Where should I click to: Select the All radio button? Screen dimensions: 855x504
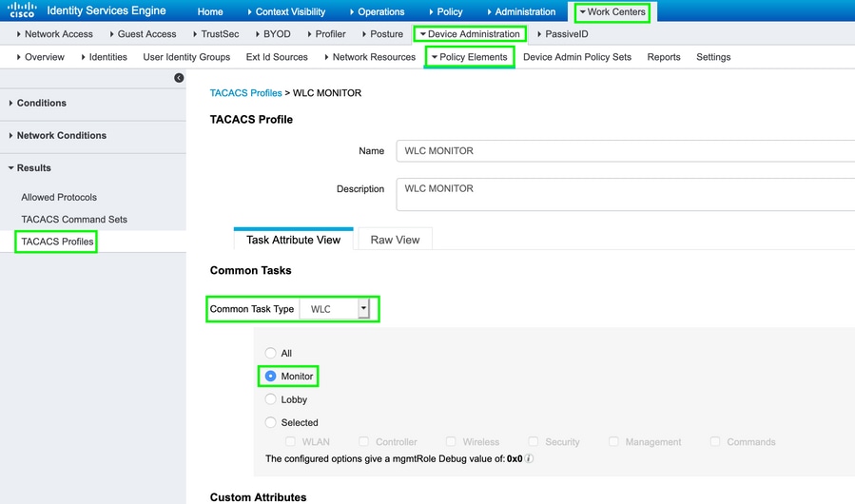click(270, 353)
